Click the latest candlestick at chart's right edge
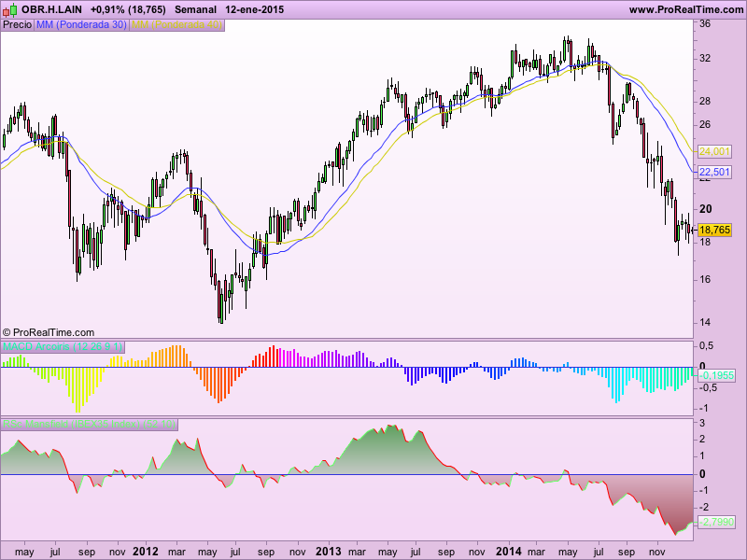Screen dimensions: 747x560 tap(693, 231)
